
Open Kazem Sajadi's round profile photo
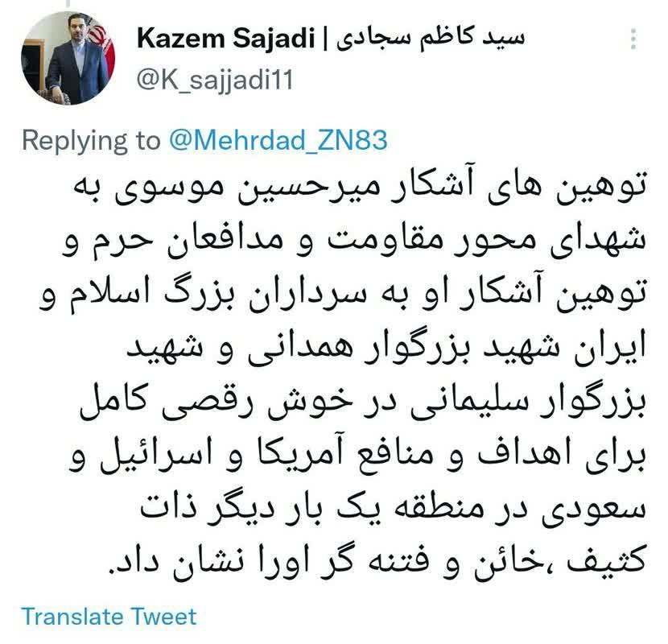tap(68, 58)
